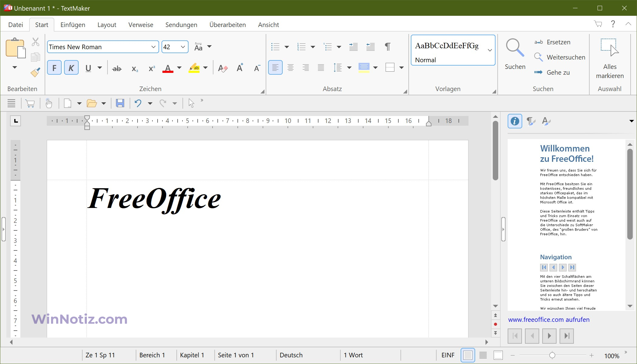Viewport: 637px width, 364px height.
Task: Click the zoom slider handle
Action: click(x=552, y=355)
